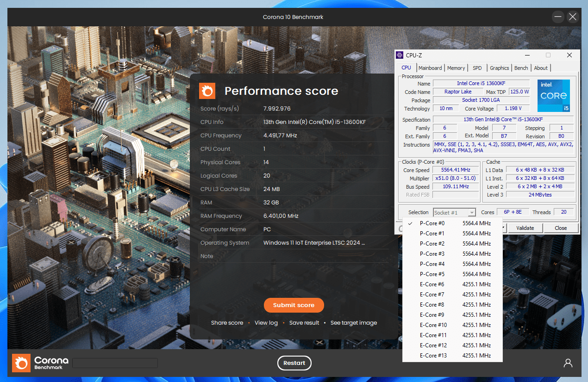588x382 pixels.
Task: Minimize the Corona 10 Benchmark window
Action: click(558, 17)
